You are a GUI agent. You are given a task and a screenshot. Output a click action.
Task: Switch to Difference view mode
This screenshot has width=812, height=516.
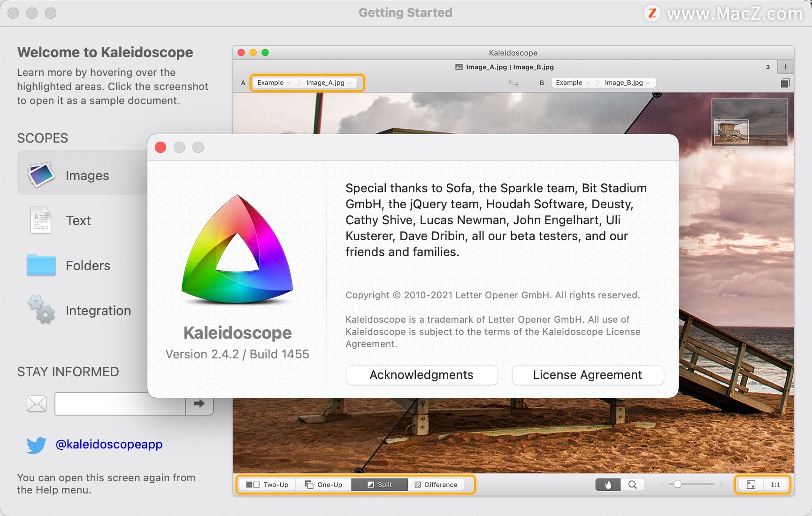(x=436, y=485)
